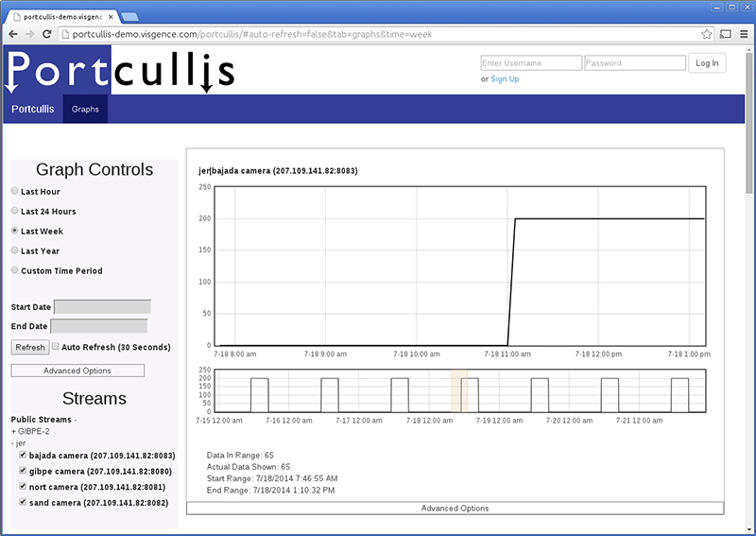Select the Last 24 Hours option
The image size is (756, 536).
point(14,211)
